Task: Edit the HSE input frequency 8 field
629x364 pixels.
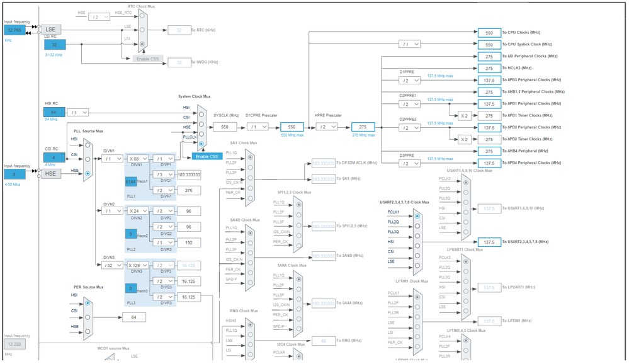Action: [14, 174]
